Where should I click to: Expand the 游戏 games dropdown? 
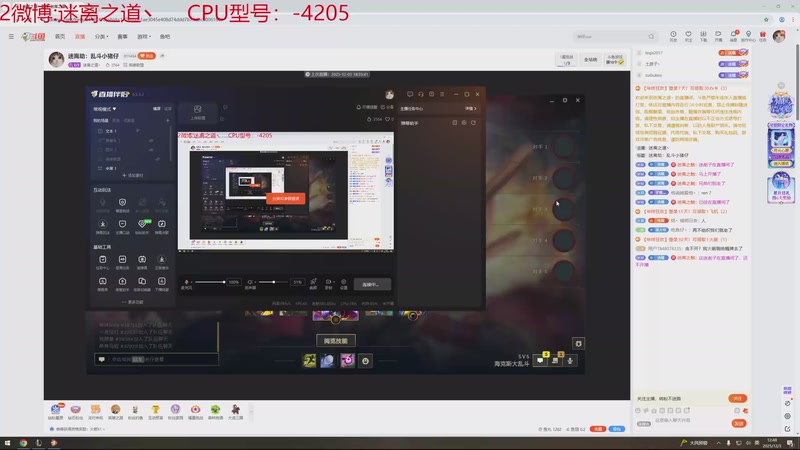click(144, 37)
